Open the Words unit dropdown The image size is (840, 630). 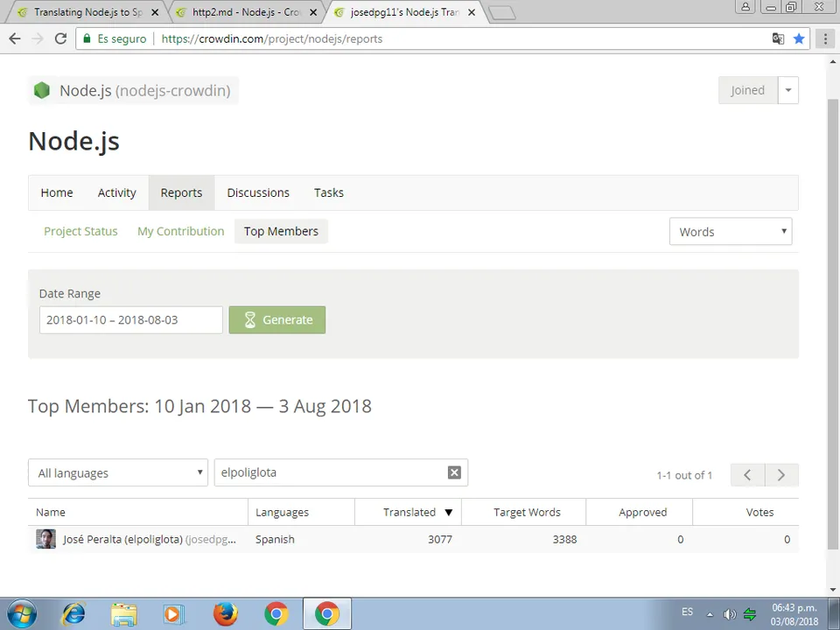[x=731, y=231]
